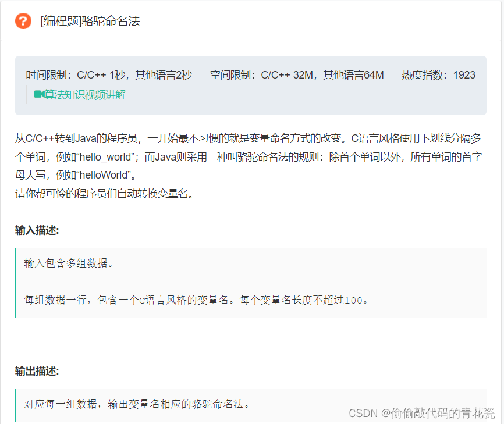Open the 算法知识视频讲解 link
The width and height of the screenshot is (504, 424).
85,94
